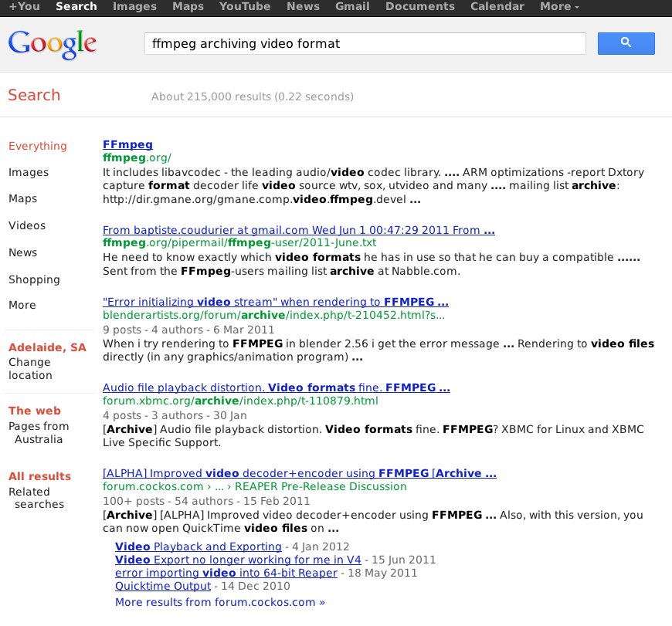Open Gmail from the top bar
672x626 pixels.
pos(352,6)
